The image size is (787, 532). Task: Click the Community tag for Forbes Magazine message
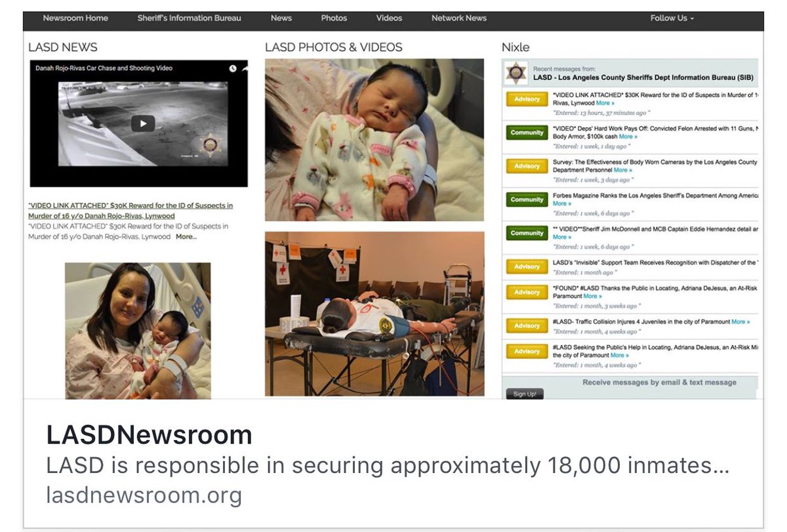(x=527, y=200)
